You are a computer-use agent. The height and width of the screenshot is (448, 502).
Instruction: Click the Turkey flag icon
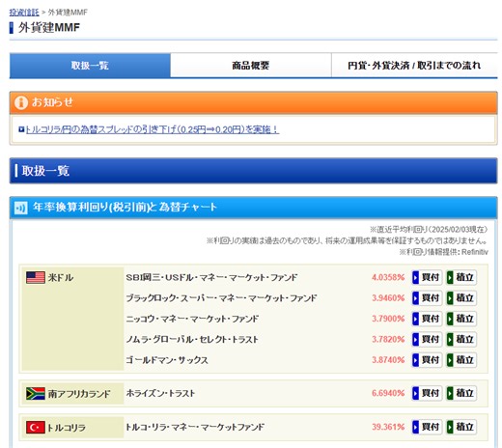[x=36, y=428]
